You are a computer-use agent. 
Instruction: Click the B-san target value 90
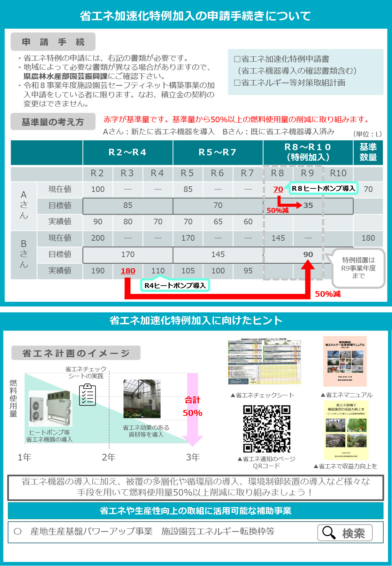coord(308,254)
